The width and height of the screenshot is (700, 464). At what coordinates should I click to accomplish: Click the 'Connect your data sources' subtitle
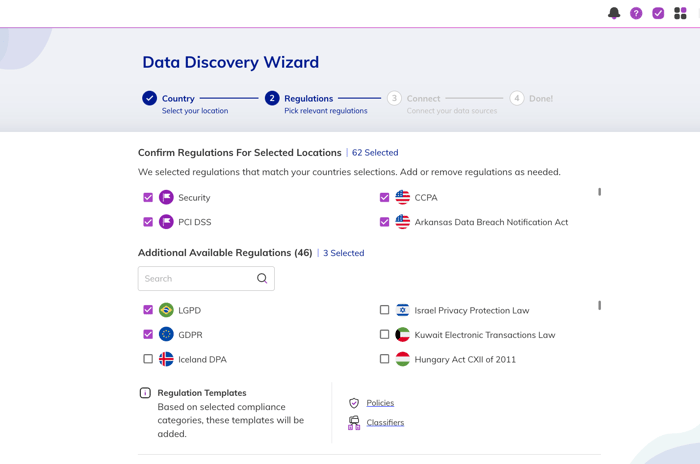pyautogui.click(x=451, y=111)
